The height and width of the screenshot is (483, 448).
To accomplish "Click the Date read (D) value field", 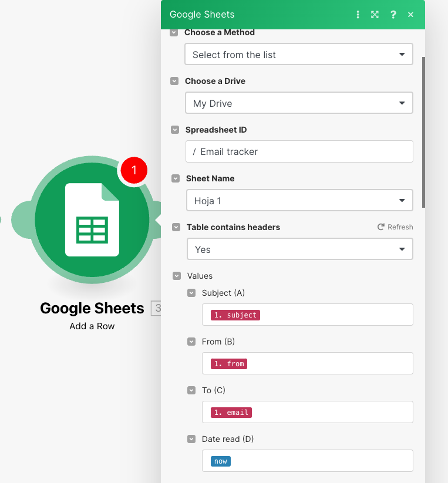I will click(x=308, y=461).
